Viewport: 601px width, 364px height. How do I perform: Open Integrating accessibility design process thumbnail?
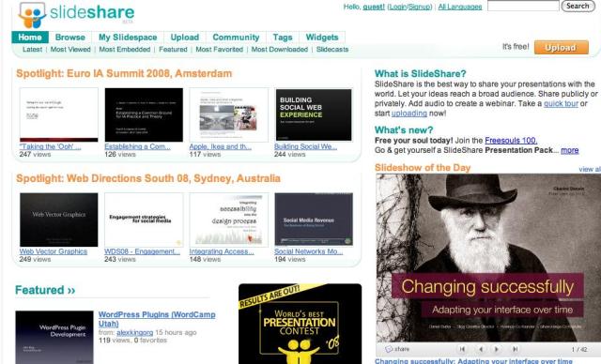coord(229,220)
